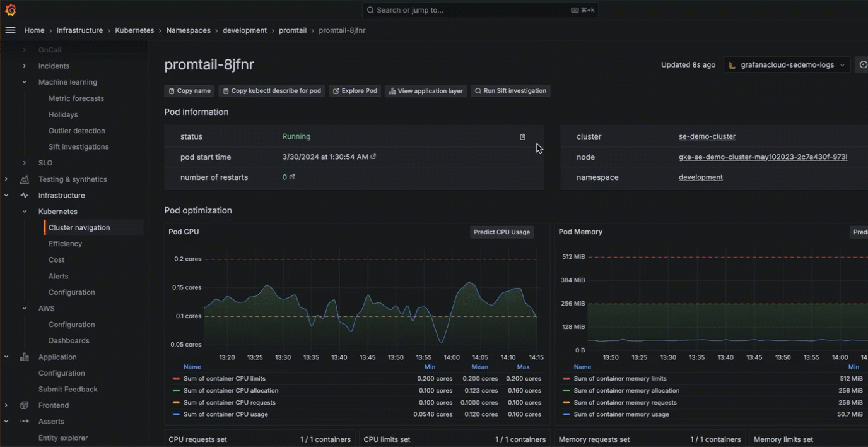
Task: Click external link icon next to restarts count
Action: pos(292,177)
